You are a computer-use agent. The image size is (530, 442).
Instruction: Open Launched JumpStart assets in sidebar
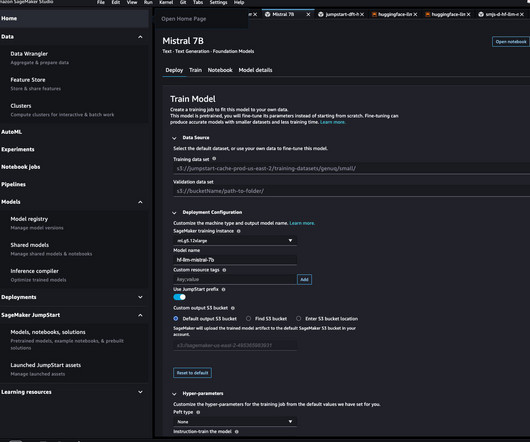tap(46, 365)
